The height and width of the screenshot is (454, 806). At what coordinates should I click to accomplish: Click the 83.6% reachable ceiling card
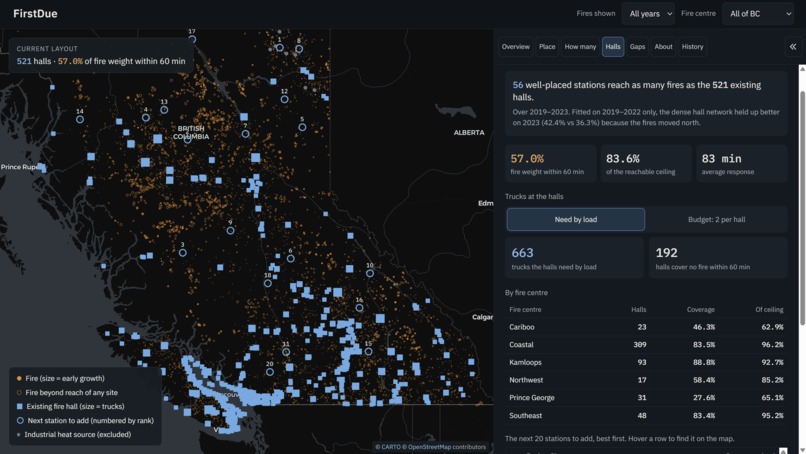pos(646,164)
